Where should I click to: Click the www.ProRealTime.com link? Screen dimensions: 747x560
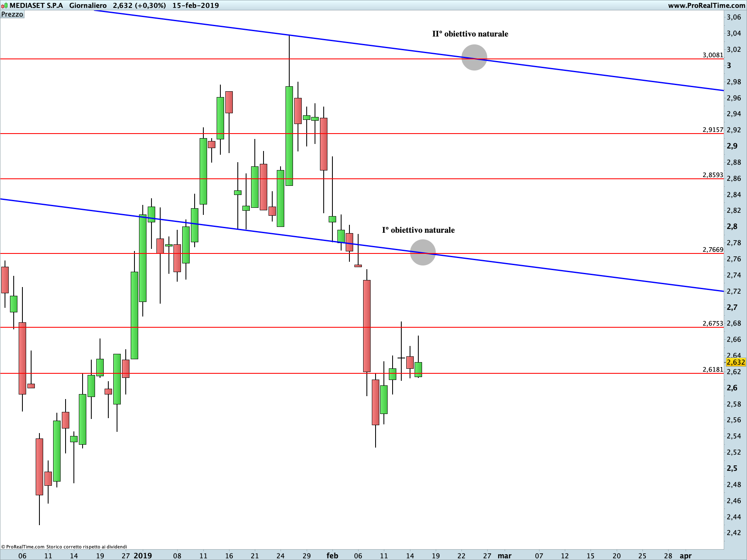click(706, 5)
